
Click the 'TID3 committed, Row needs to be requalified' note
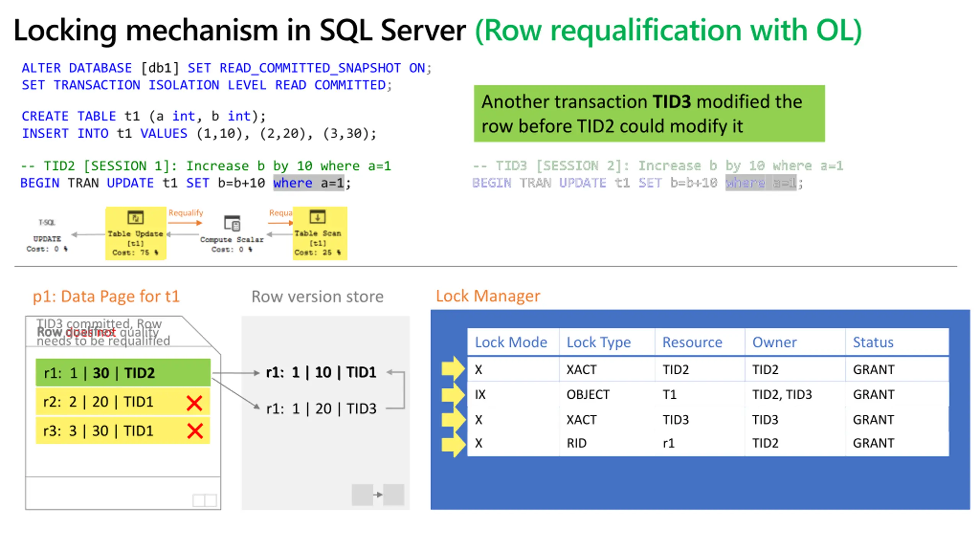click(x=103, y=332)
